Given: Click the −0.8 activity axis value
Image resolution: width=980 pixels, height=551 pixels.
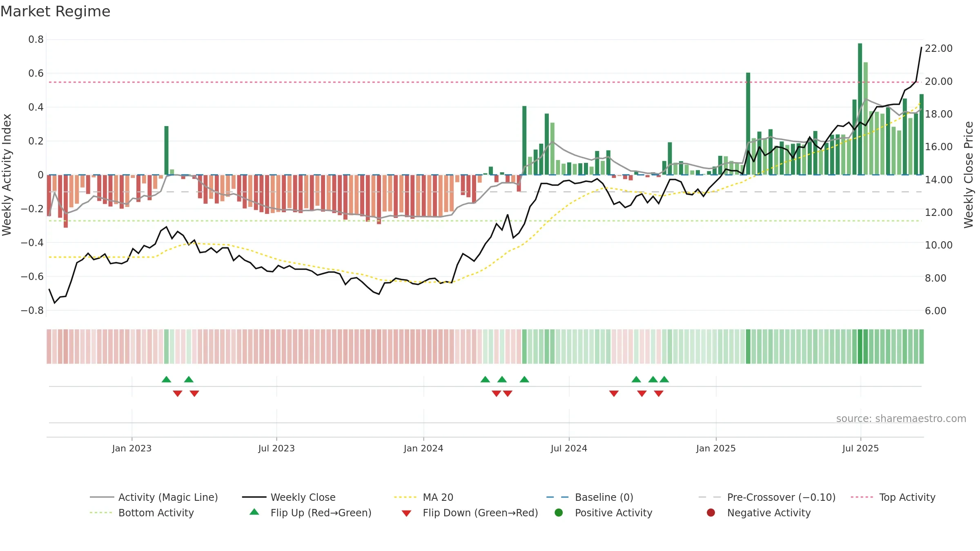Looking at the screenshot, I should tap(32, 310).
